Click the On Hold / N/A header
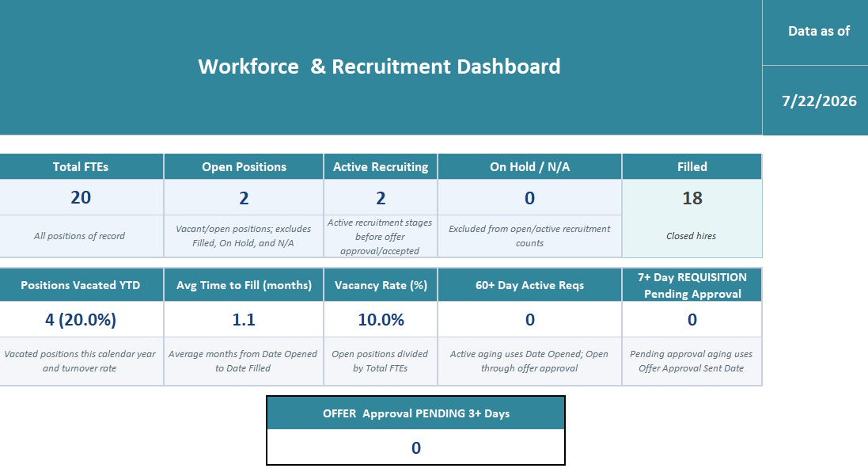Screen dimensions: 868x472 [530, 167]
